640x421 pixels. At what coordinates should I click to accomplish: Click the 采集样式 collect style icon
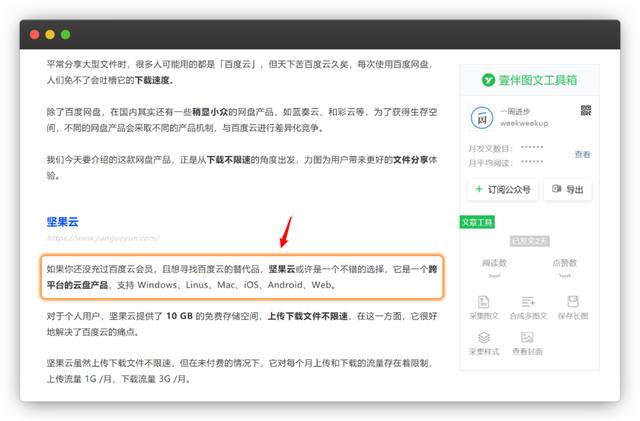pyautogui.click(x=484, y=337)
